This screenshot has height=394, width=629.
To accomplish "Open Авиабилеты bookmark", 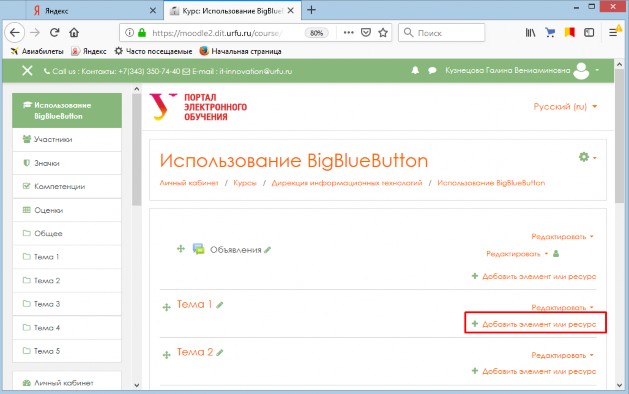I will coord(37,51).
